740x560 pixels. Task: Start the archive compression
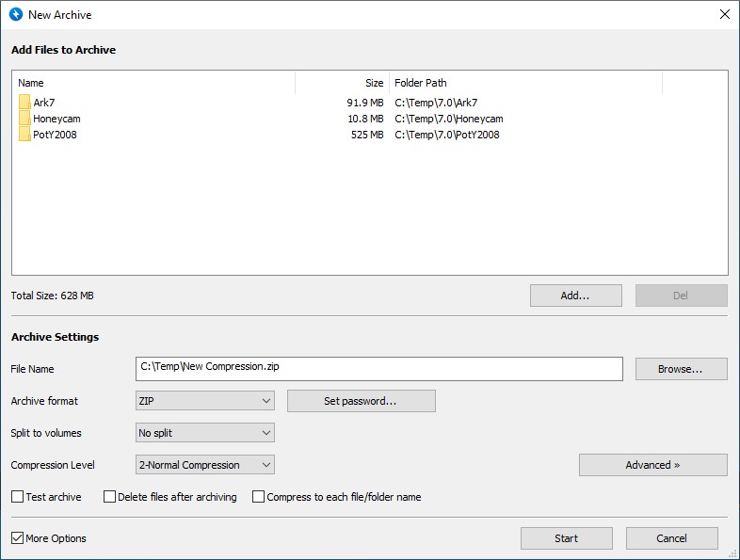pos(566,538)
